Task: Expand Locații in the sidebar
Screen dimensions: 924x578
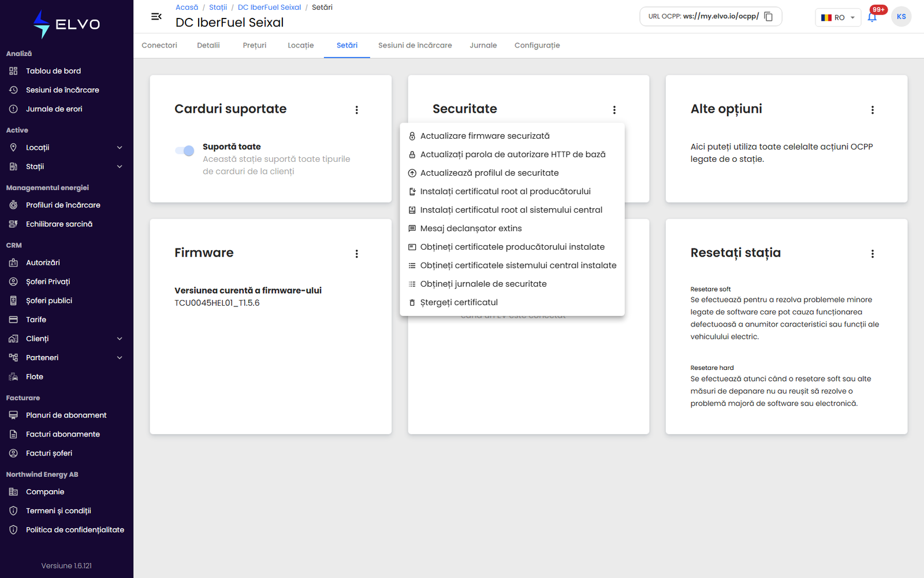Action: 66,148
